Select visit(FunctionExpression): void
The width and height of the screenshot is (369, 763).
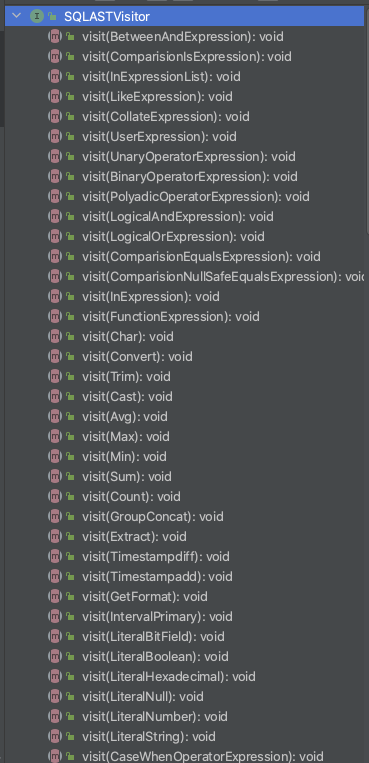pyautogui.click(x=170, y=316)
